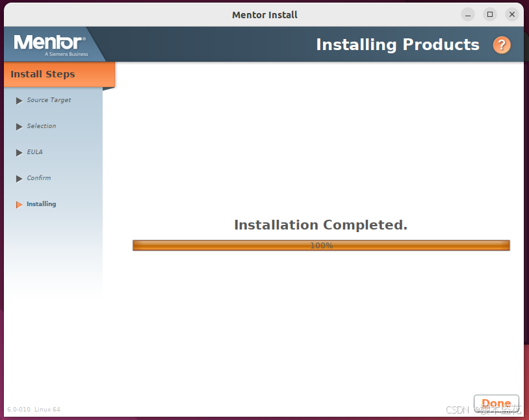
Task: Select the Installing step
Action: (42, 204)
